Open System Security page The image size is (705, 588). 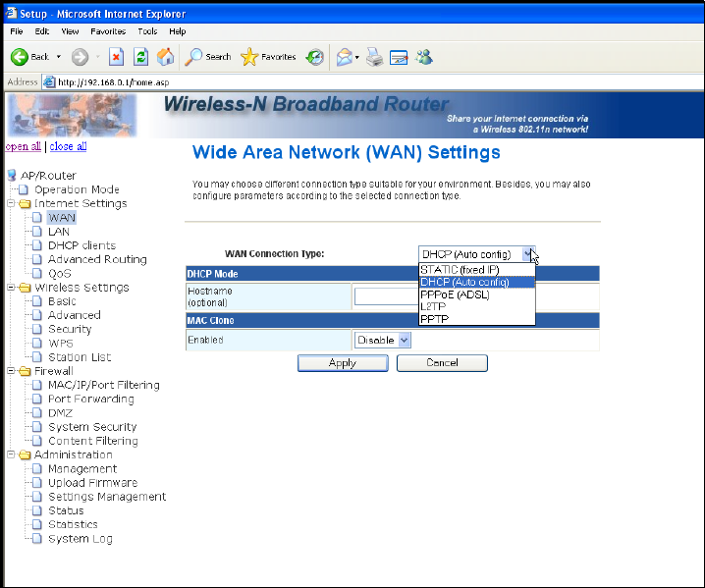pos(92,427)
